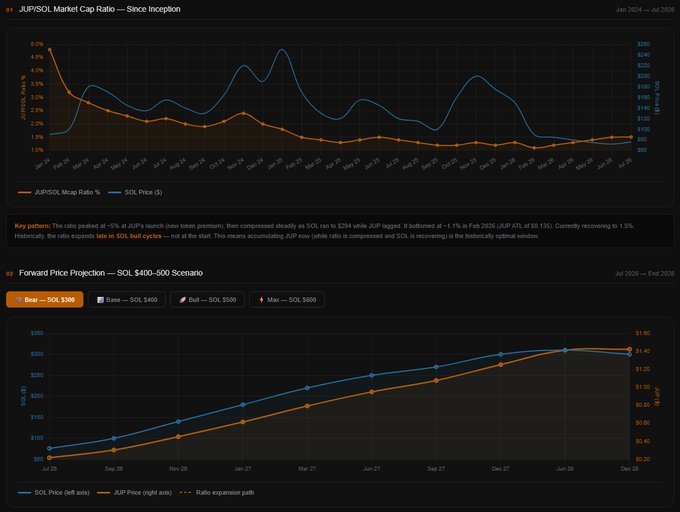Screen dimensions: 680x512
Task: Toggle the SOL Price ($) legend series
Action: [x=135, y=192]
